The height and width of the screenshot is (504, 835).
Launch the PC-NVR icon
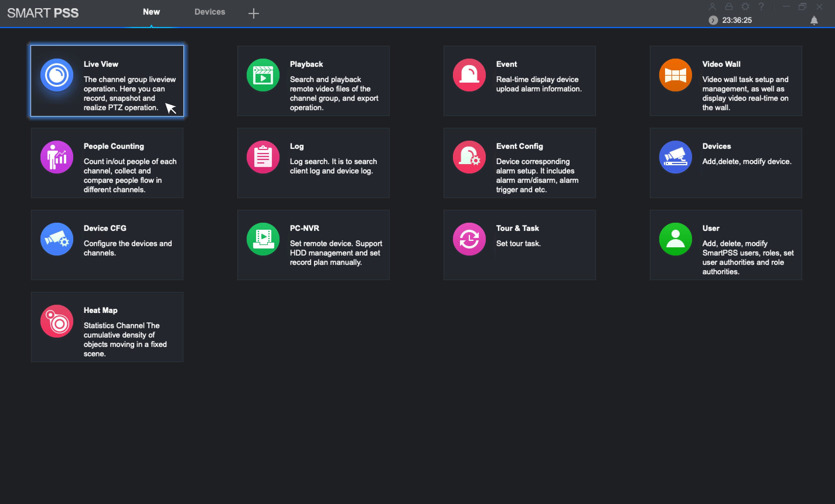coord(263,239)
